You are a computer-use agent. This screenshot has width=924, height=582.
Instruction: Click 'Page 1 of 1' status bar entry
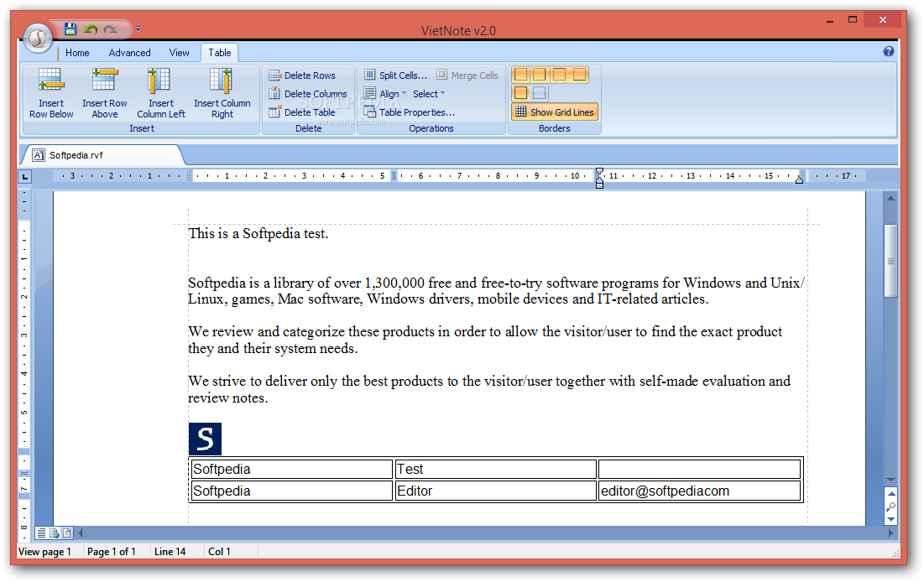(x=112, y=552)
